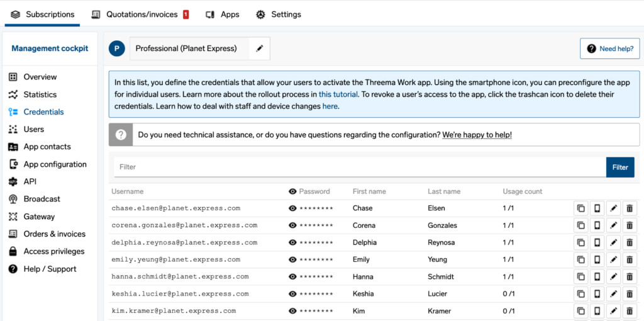Open smartphone preconfiguration for Hanna Schmidt

(x=597, y=277)
